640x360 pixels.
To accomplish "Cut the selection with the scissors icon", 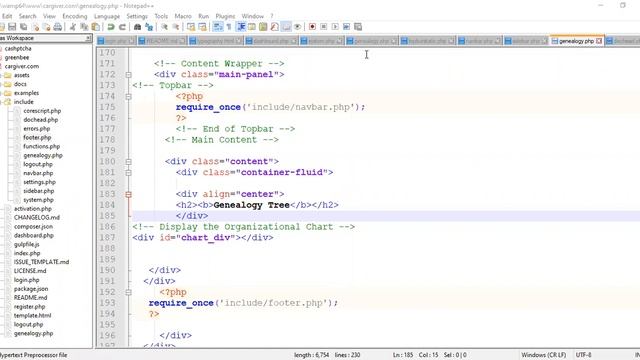I will point(73,27).
